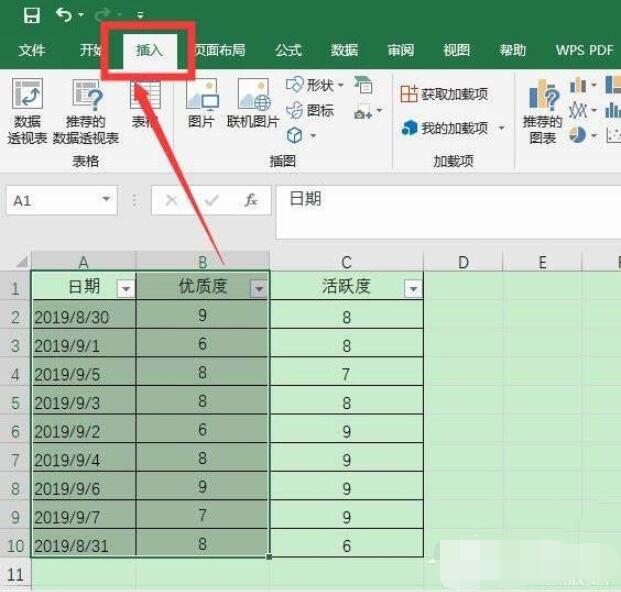This screenshot has width=621, height=592.
Task: Click the 图标 icons button
Action: [310, 110]
